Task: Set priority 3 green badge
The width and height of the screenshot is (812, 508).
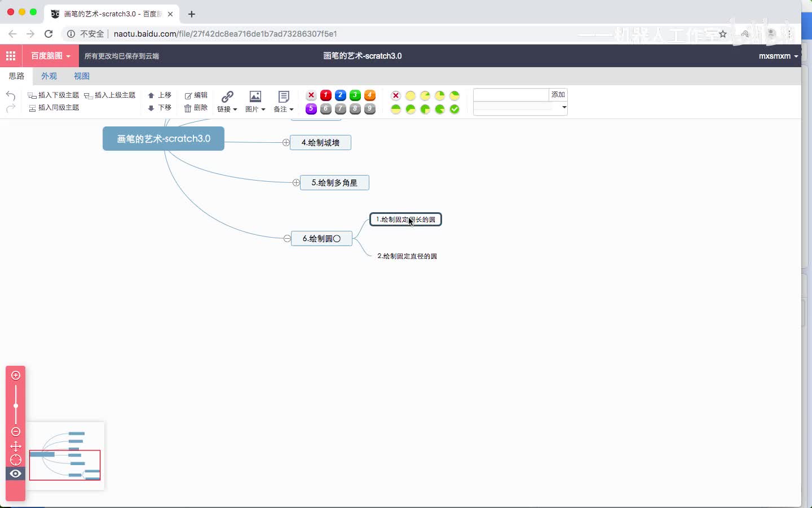Action: point(355,95)
